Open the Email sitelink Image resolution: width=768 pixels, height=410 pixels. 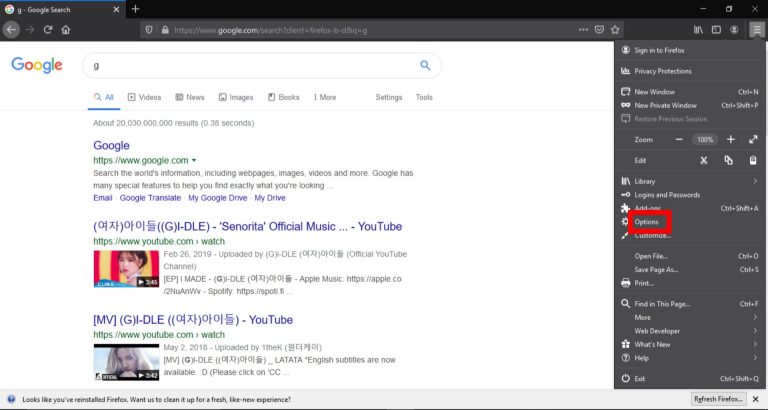tap(103, 198)
